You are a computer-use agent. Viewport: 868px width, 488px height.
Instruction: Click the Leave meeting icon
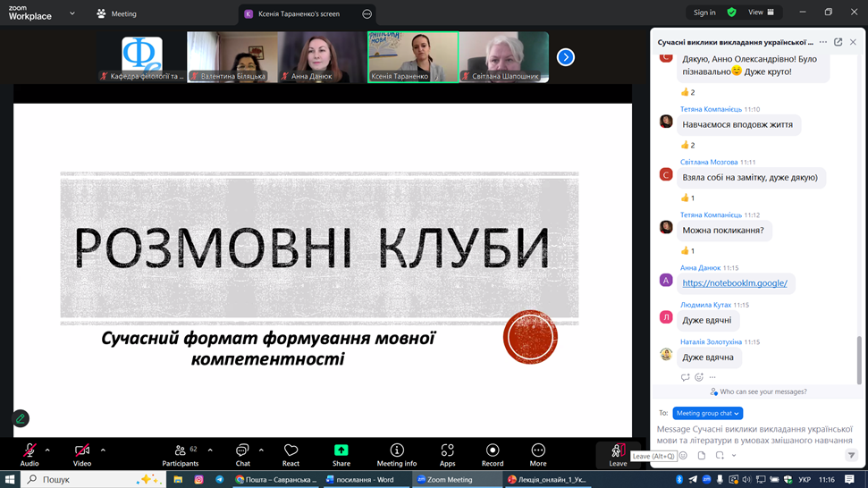618,452
